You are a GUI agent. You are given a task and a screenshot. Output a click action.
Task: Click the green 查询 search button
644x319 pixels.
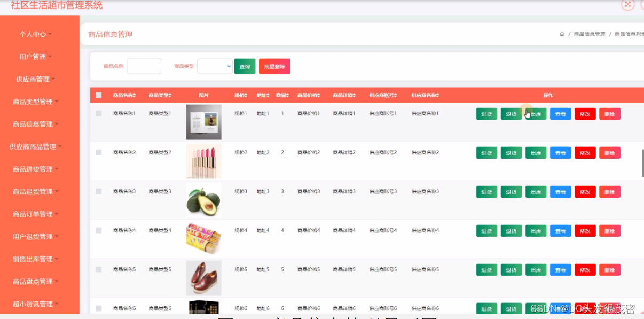(245, 66)
